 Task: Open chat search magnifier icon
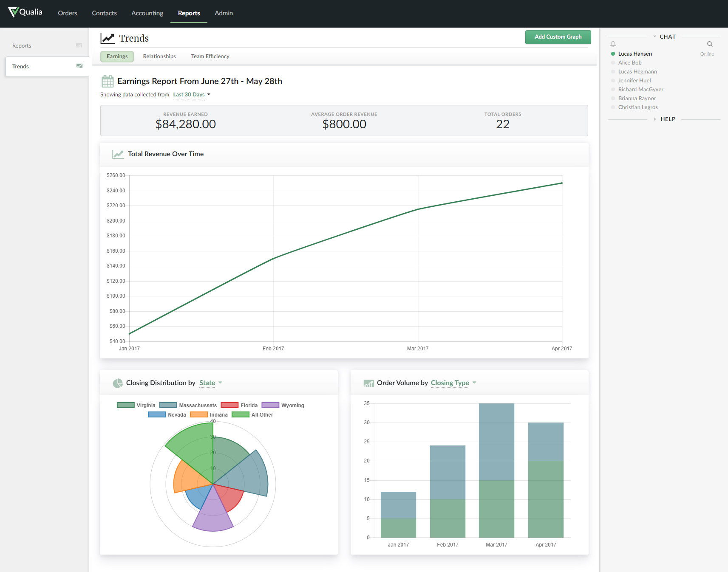(710, 44)
